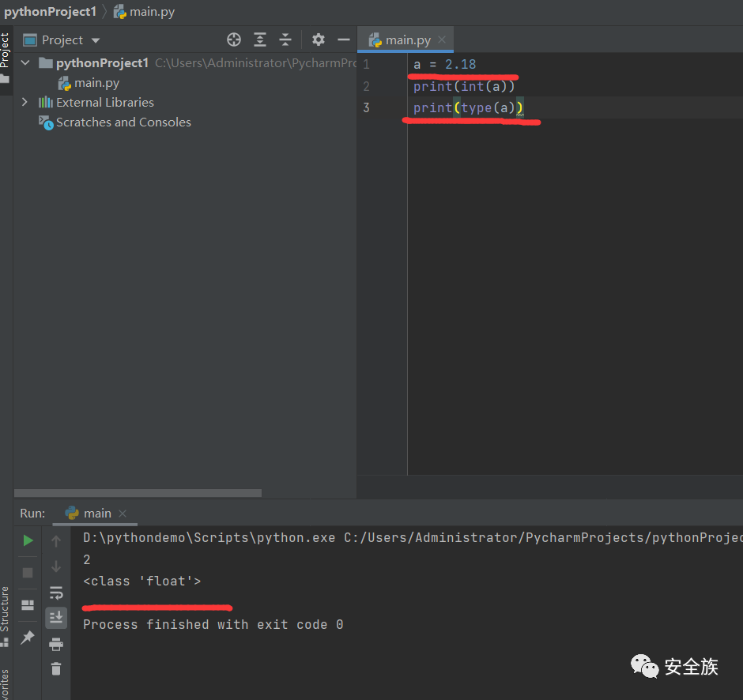Expand the External Libraries node
Viewport: 743px width, 700px height.
[x=25, y=102]
